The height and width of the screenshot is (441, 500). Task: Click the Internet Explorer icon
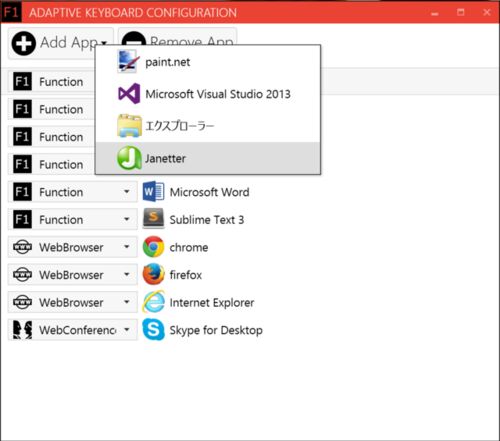click(153, 302)
